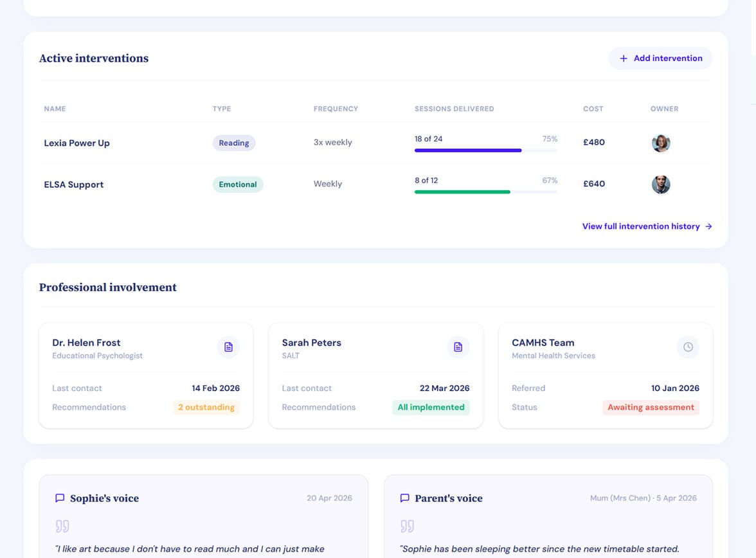Viewport: 756px width, 558px height.
Task: Click the 2 outstanding recommendations badge
Action: click(x=206, y=407)
